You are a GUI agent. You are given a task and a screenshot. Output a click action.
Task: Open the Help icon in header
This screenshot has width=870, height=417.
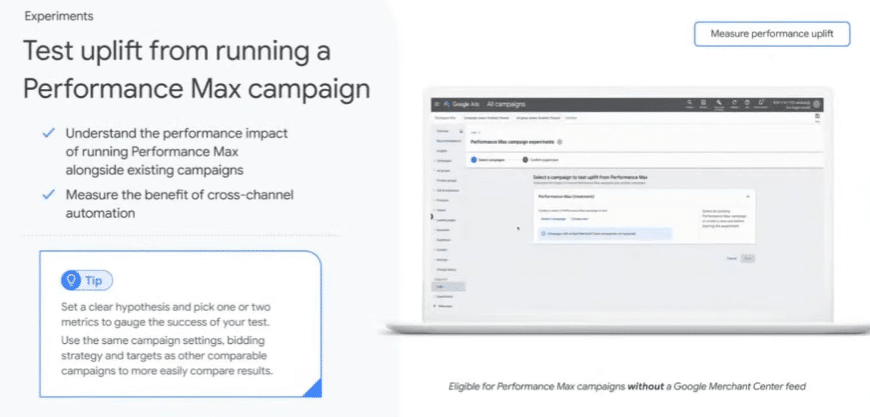(x=747, y=103)
